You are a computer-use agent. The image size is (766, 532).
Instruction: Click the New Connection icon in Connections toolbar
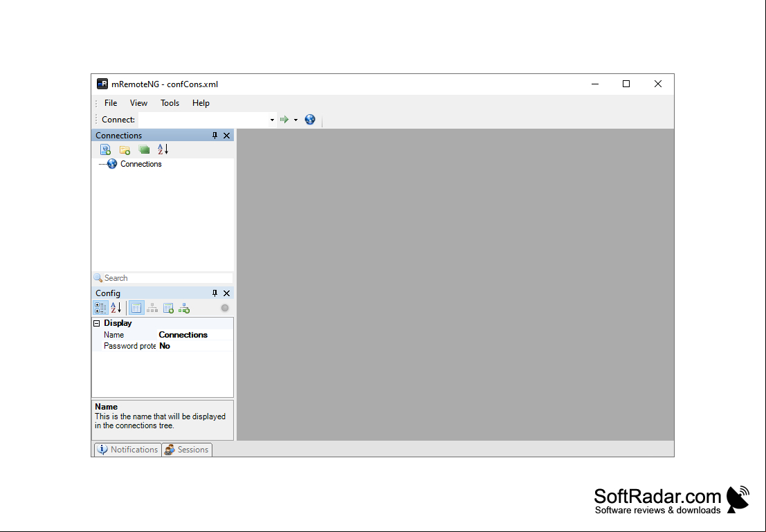pyautogui.click(x=105, y=149)
